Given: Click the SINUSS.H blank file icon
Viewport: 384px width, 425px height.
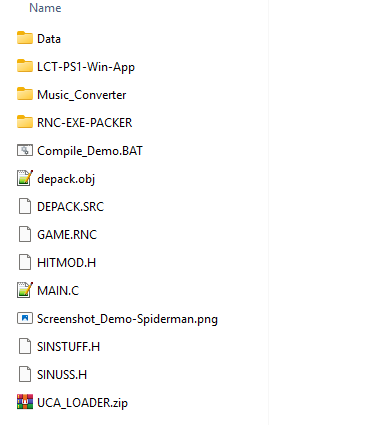Looking at the screenshot, I should pos(25,374).
